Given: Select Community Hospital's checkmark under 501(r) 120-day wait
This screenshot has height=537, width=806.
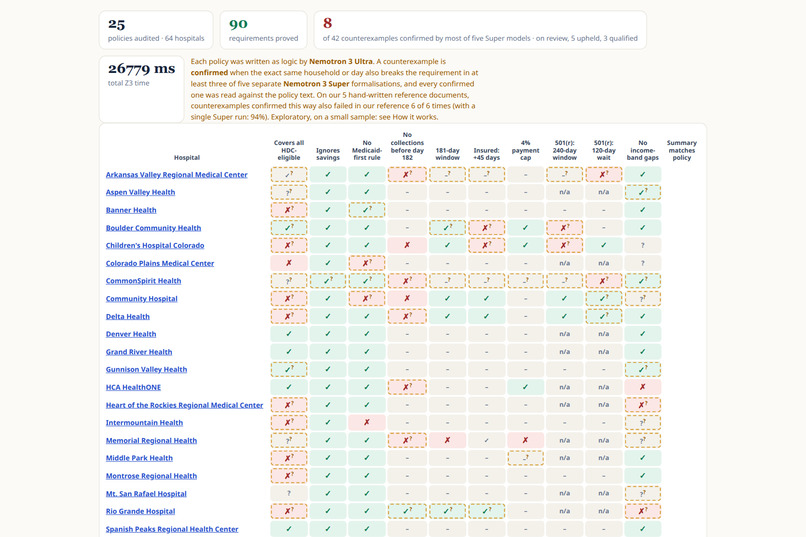Looking at the screenshot, I should pyautogui.click(x=603, y=299).
